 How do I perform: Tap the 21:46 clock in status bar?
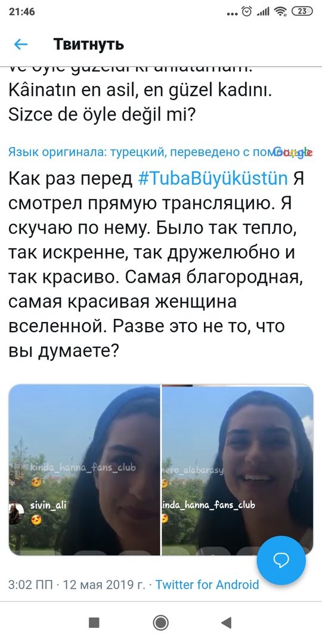(x=22, y=11)
